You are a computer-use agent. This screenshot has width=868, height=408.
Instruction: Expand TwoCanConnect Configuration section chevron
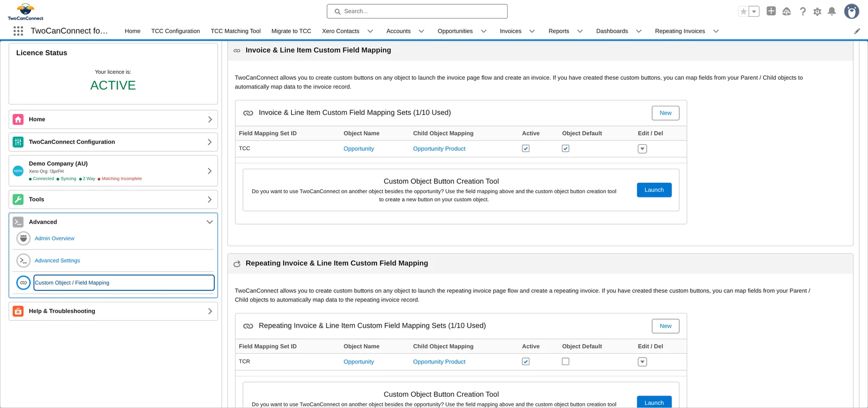click(x=209, y=142)
